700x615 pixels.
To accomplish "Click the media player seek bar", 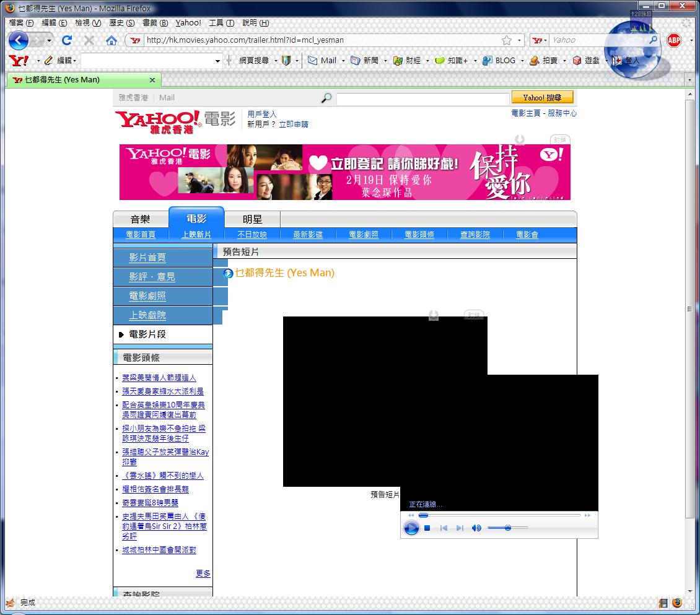I will click(499, 515).
